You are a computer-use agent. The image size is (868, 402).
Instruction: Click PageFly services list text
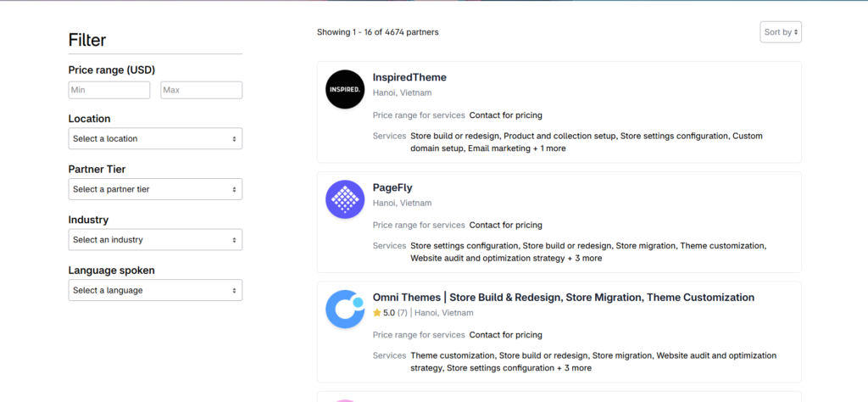point(588,252)
